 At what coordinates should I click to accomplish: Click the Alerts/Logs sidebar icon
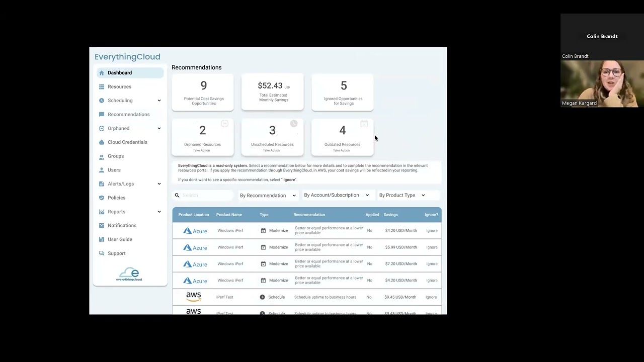(102, 184)
